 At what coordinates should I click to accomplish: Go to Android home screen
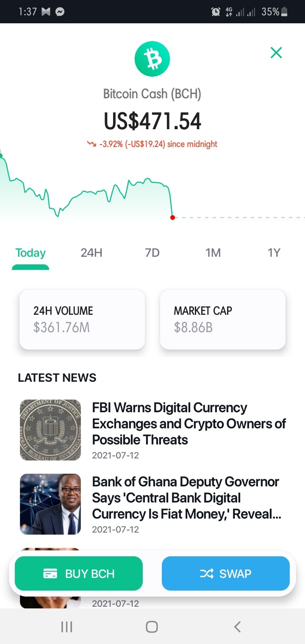pyautogui.click(x=152, y=627)
